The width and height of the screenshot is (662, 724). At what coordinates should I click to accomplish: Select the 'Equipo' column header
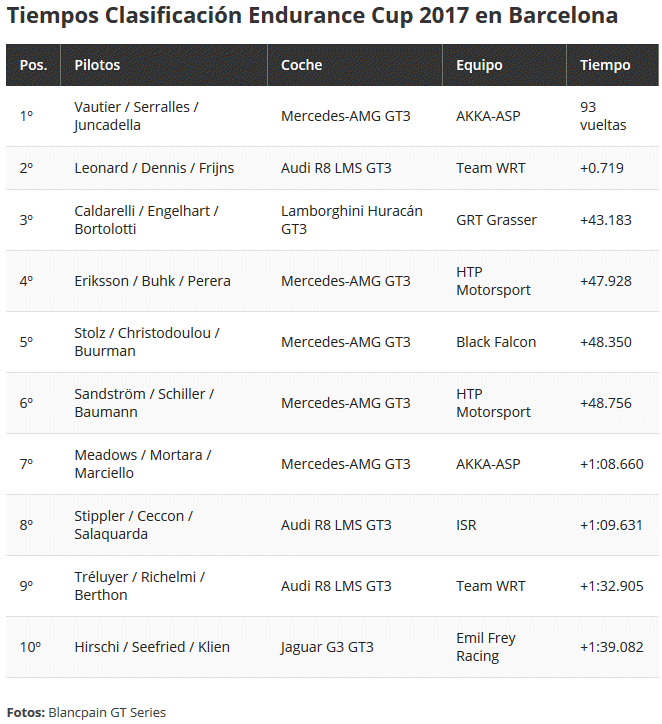(x=479, y=65)
